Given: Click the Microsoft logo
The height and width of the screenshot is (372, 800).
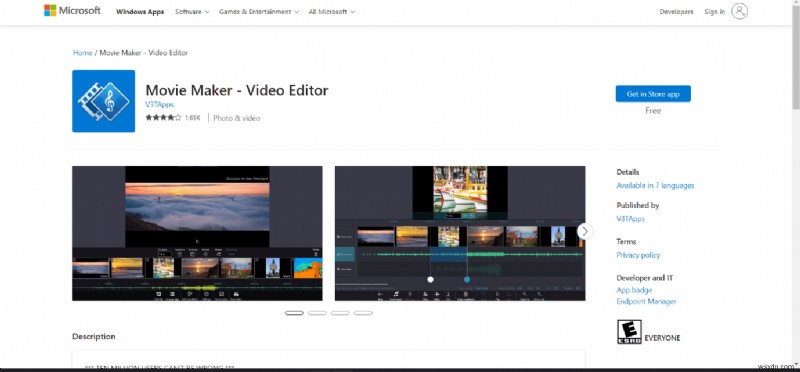Looking at the screenshot, I should 72,11.
